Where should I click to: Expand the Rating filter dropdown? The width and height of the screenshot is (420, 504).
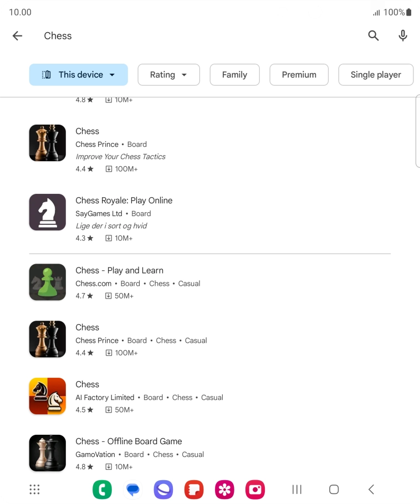(x=168, y=74)
